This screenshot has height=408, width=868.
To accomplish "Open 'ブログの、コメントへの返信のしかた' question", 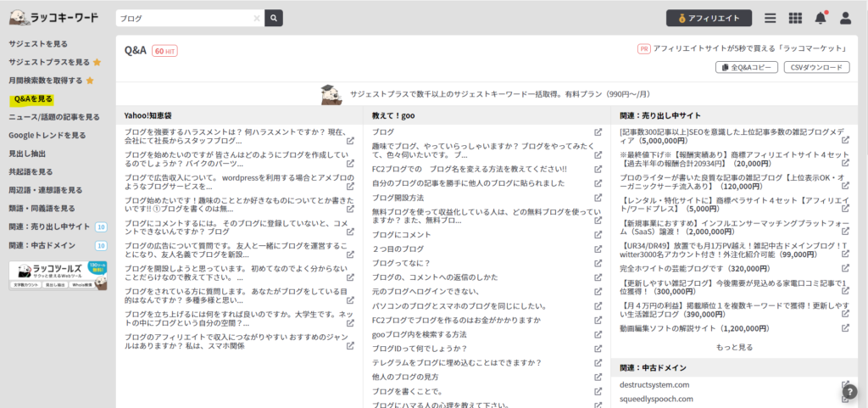I will 435,277.
